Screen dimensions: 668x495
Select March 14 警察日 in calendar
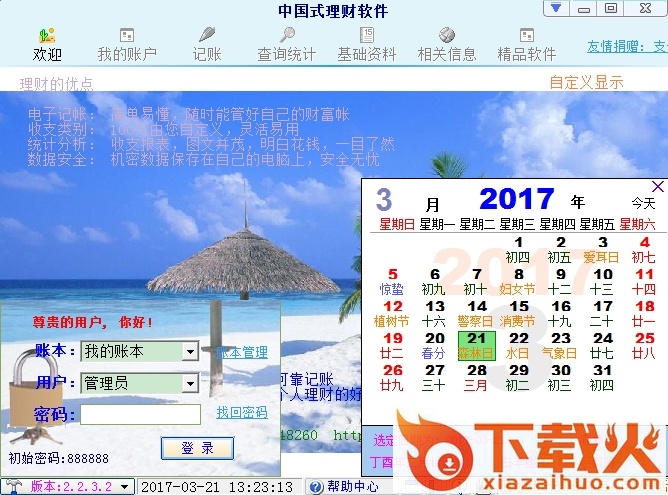pos(476,314)
